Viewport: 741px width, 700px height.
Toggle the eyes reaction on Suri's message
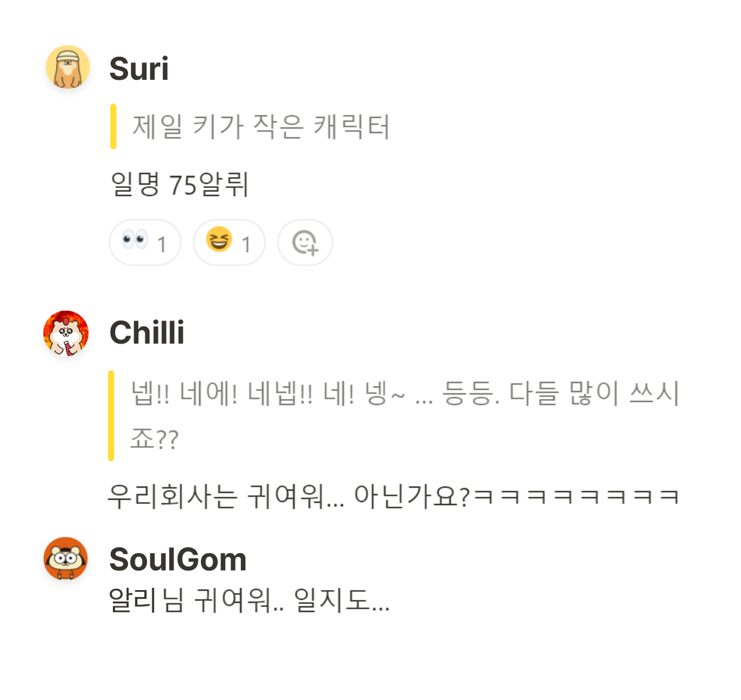click(x=145, y=243)
